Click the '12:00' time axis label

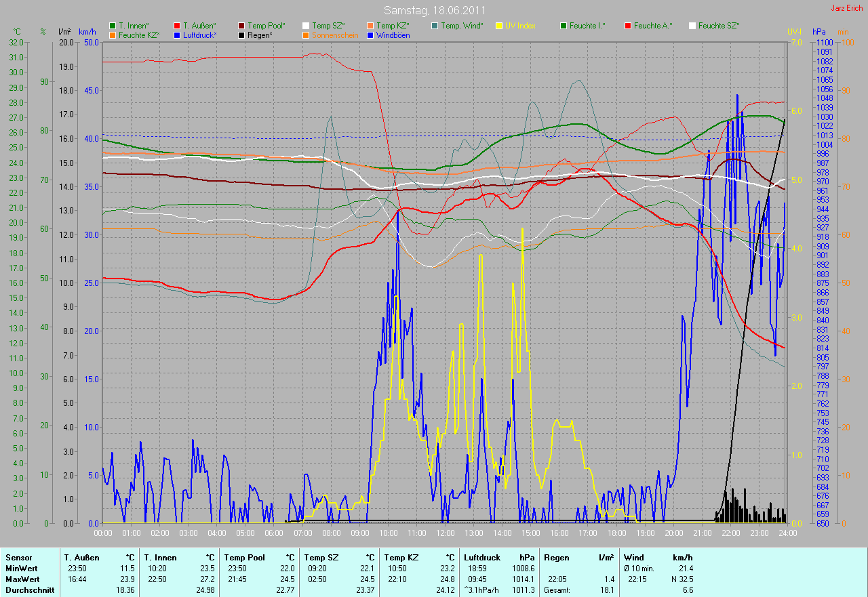point(445,533)
